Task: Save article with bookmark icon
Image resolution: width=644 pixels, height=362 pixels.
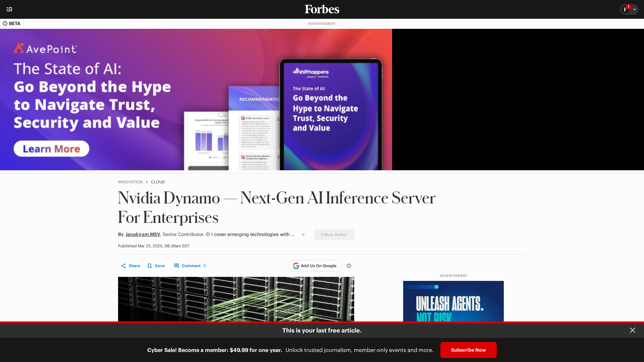Action: click(156, 266)
